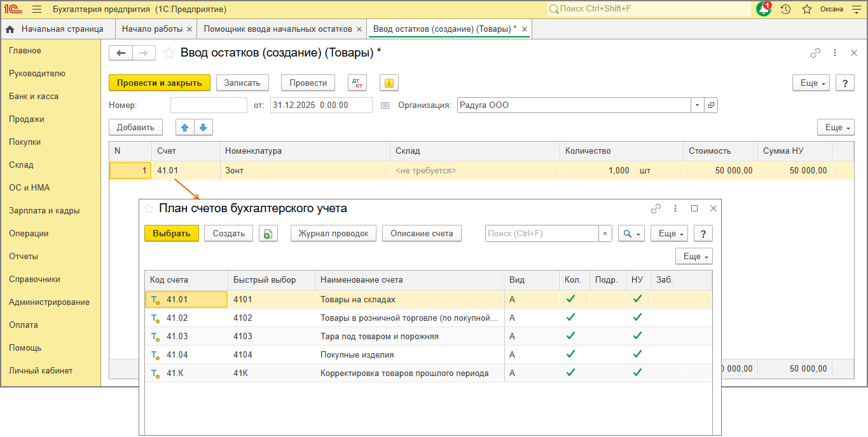Click the Дт/Кт postings icon
The width and height of the screenshot is (868, 437).
[x=357, y=83]
